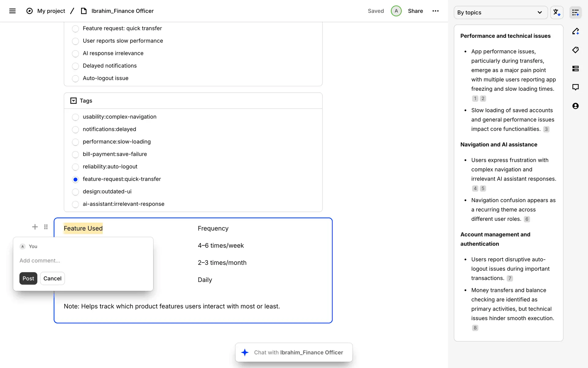Click the drag handle beside the table

[46, 227]
